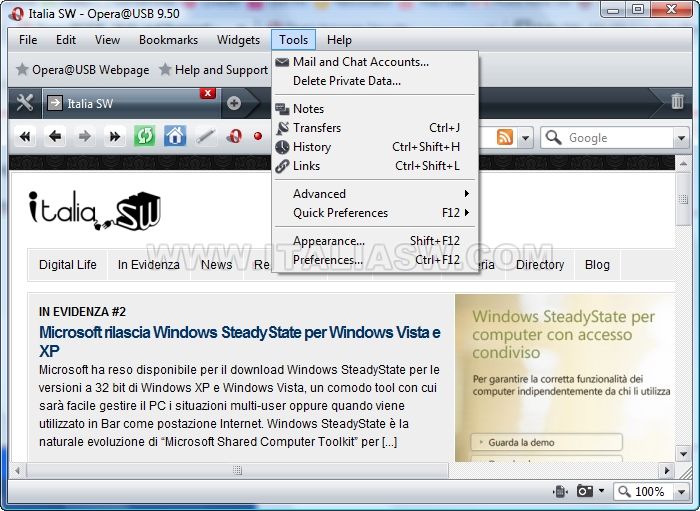
Task: Open the Windows SteadyState article headline
Action: click(x=240, y=341)
